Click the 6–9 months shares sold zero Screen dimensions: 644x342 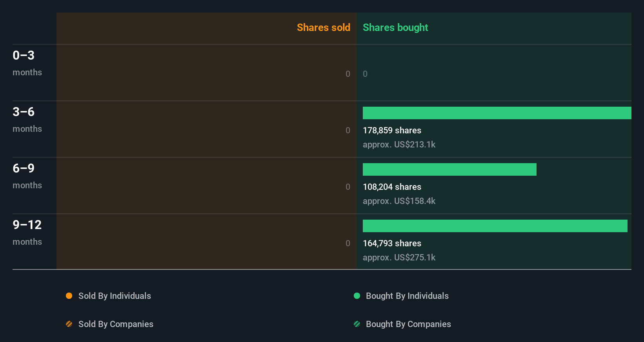(x=348, y=187)
